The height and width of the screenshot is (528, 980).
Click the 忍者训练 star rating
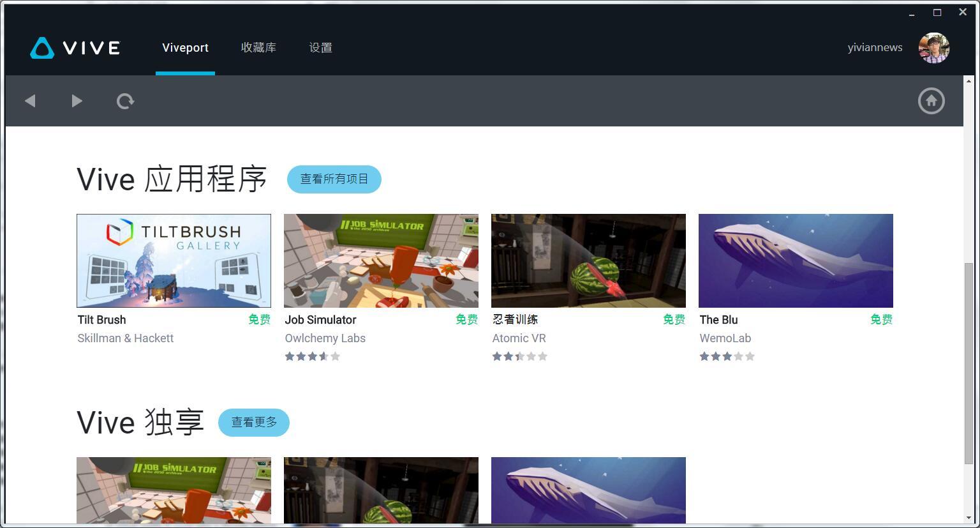pyautogui.click(x=520, y=356)
